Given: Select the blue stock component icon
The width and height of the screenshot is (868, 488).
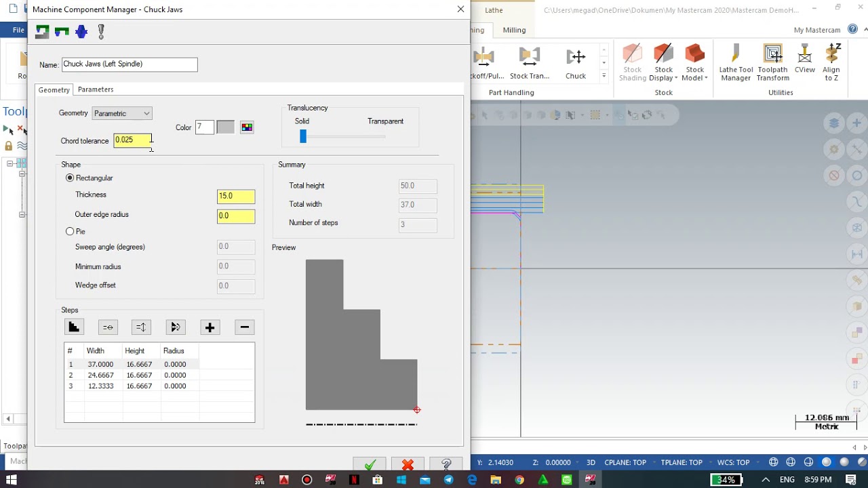Looking at the screenshot, I should click(x=81, y=31).
